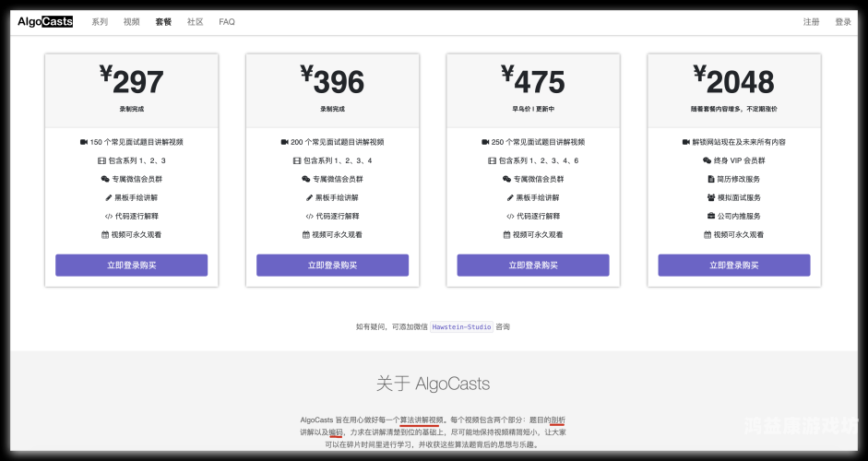Image resolution: width=868 pixels, height=461 pixels.
Task: Click 公司内推服务 text
Action: [x=739, y=217]
